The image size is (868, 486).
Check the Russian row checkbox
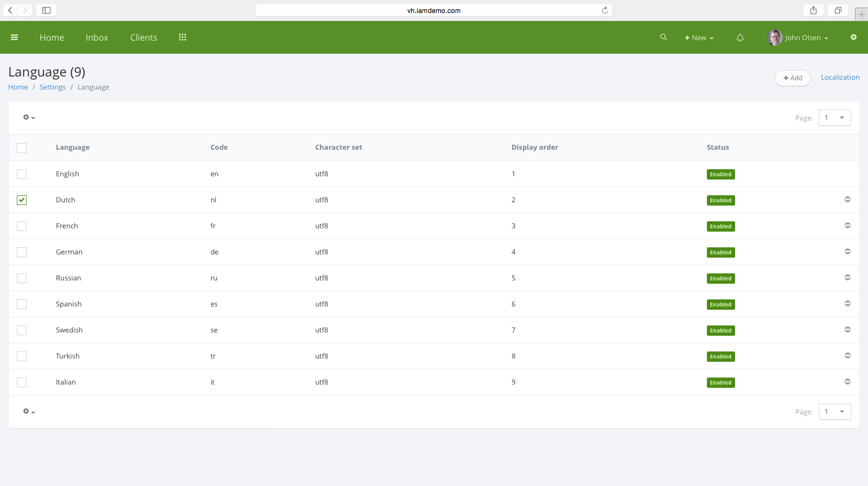tap(22, 278)
